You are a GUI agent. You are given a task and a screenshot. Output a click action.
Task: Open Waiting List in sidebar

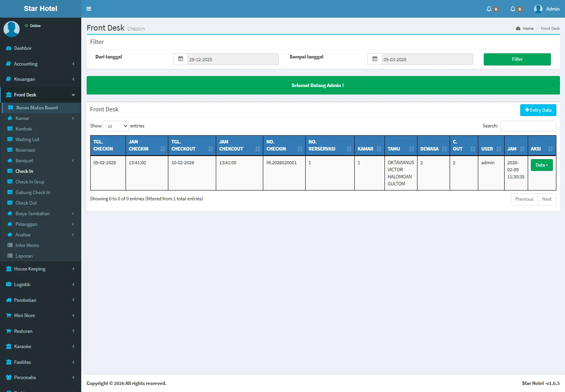coord(27,140)
